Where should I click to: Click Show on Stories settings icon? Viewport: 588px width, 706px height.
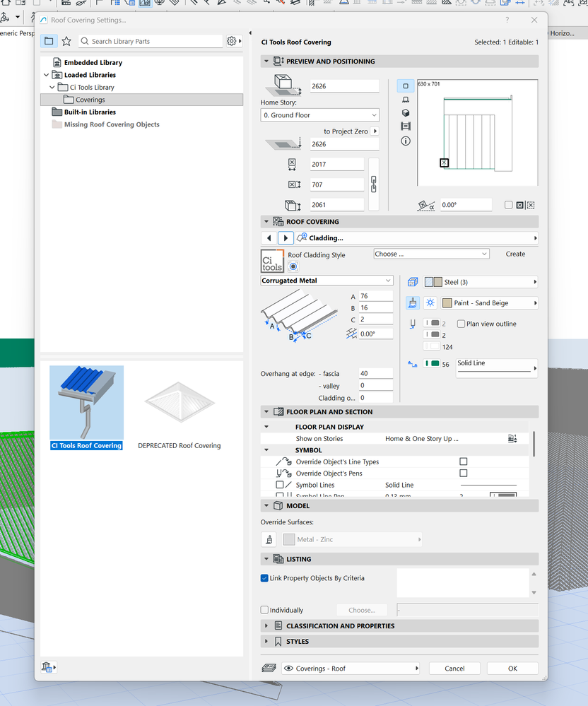click(512, 439)
